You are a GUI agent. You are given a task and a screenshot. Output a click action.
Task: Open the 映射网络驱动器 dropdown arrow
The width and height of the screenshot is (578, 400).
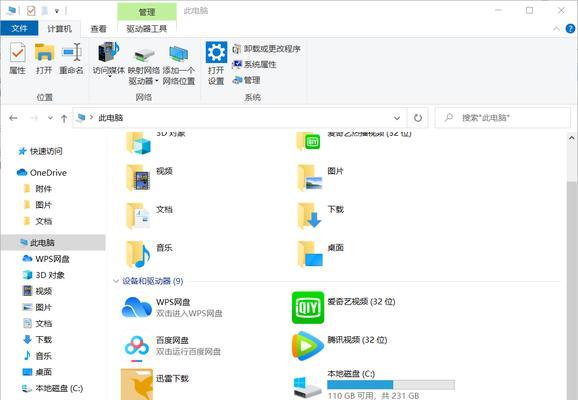pos(157,81)
